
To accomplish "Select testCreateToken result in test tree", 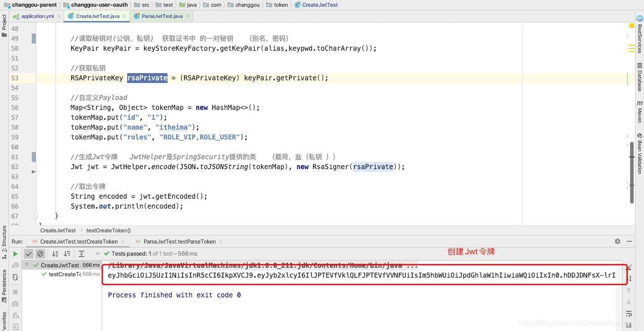I will coord(64,274).
